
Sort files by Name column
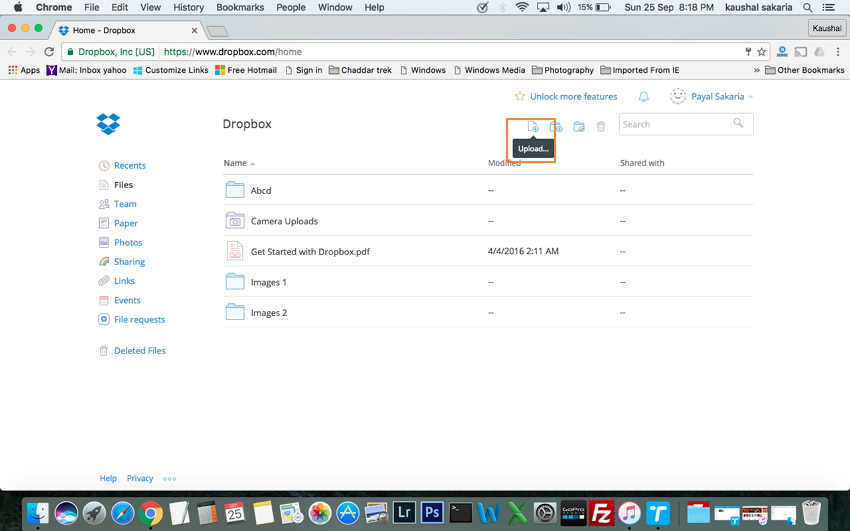point(236,163)
